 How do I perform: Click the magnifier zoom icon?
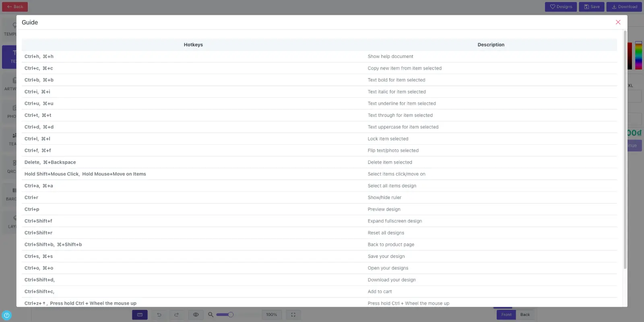[211, 315]
